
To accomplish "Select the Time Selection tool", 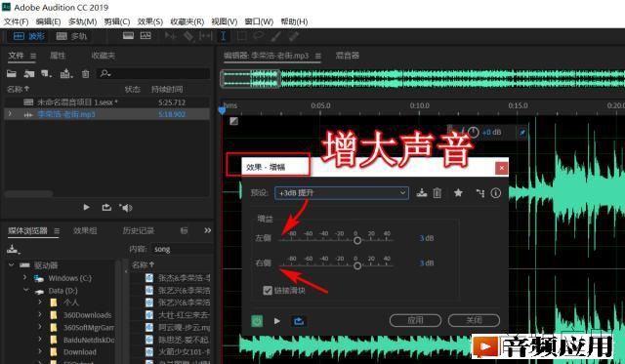I will (x=224, y=36).
